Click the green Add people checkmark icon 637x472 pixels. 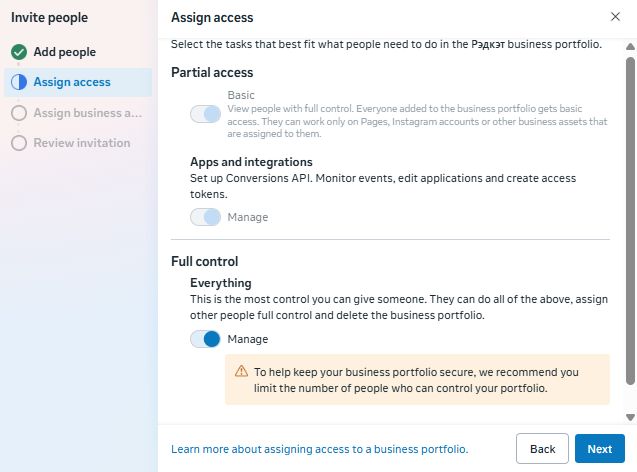coord(19,52)
